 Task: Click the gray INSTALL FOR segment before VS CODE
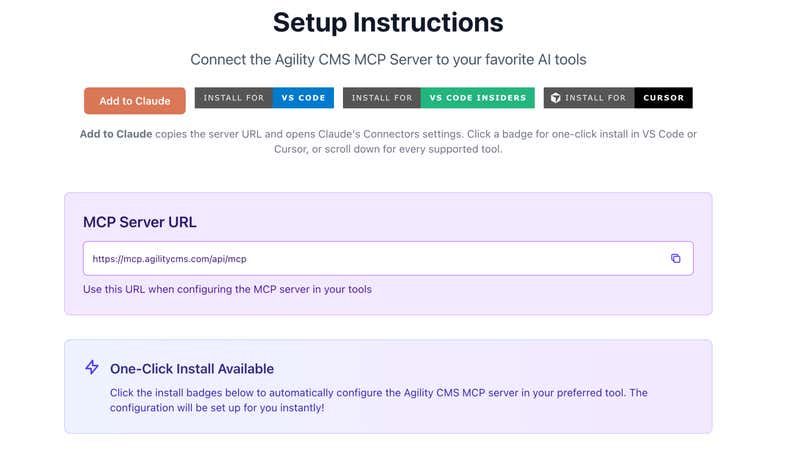click(x=234, y=98)
